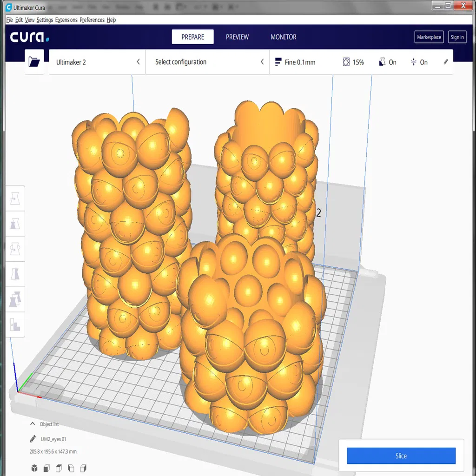Viewport: 476px width, 476px height.
Task: Switch to the MONITOR stage tab
Action: tap(283, 37)
